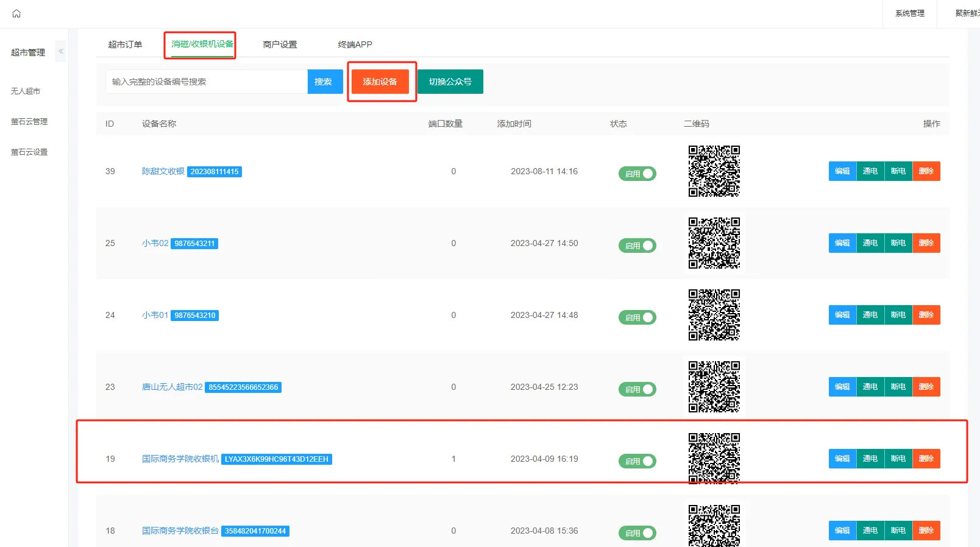Screen dimensions: 980x547
Task: Toggle 启用 switch for 小韦02
Action: [x=637, y=245]
